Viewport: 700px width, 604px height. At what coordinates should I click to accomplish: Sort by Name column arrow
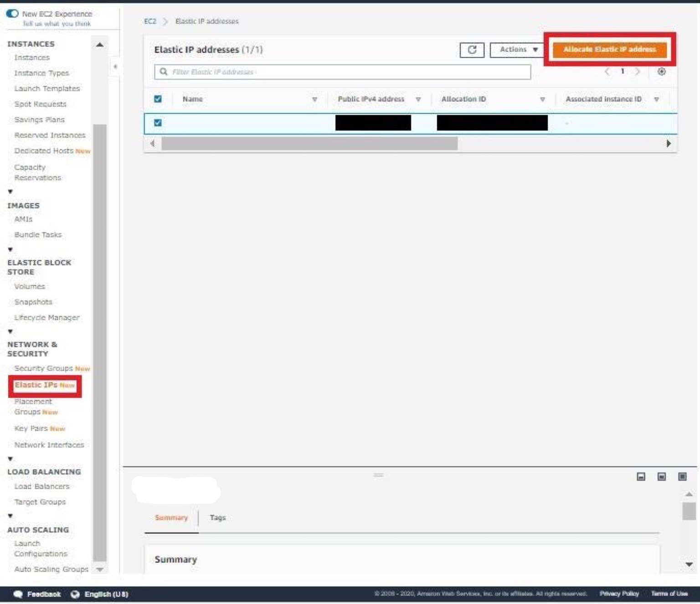[x=314, y=99]
